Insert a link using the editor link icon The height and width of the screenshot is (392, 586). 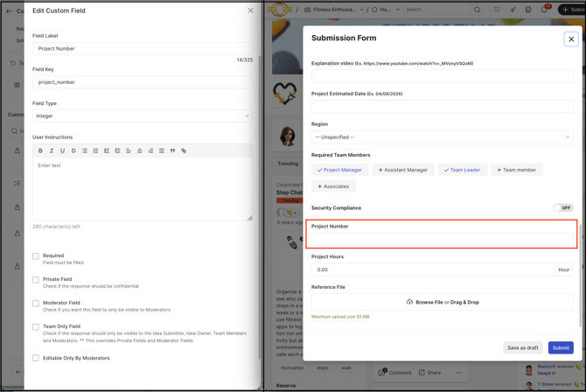[184, 150]
